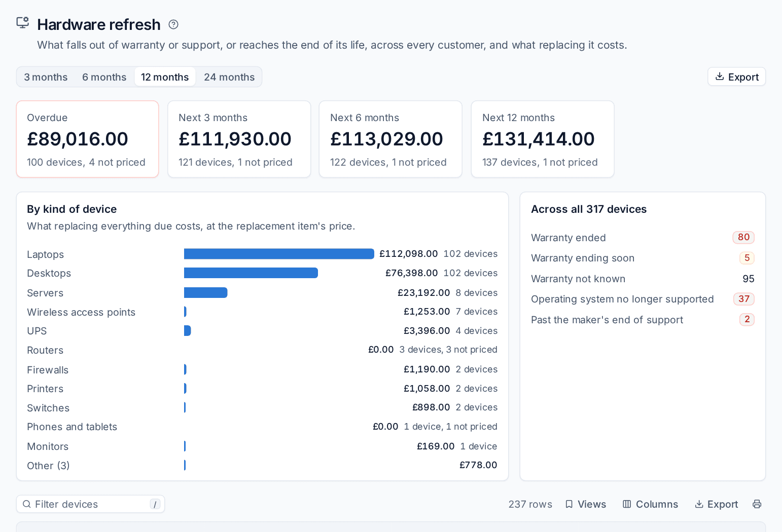
Task: Click the Routers row label
Action: 45,350
